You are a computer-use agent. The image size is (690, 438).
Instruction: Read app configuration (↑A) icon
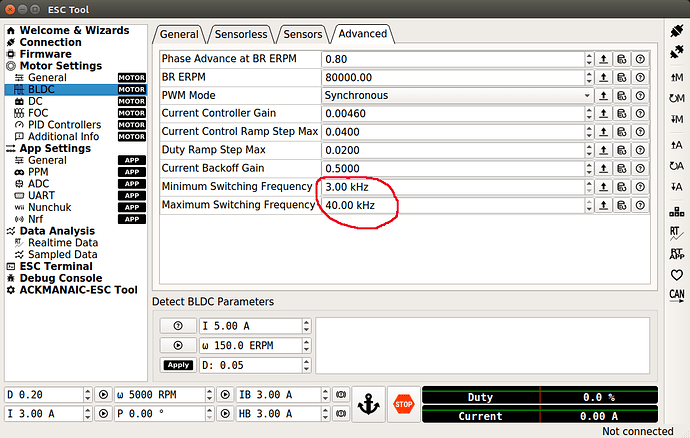coord(676,145)
